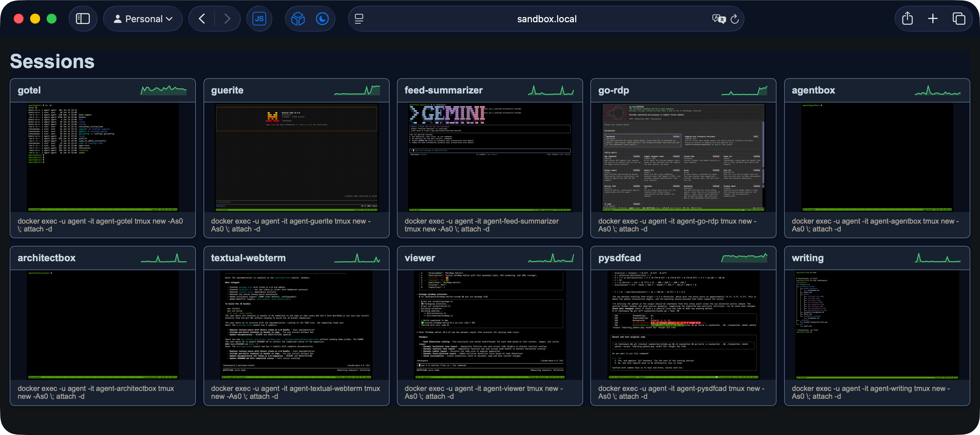Viewport: 980px width, 435px height.
Task: Click the JS extension icon
Action: (259, 19)
